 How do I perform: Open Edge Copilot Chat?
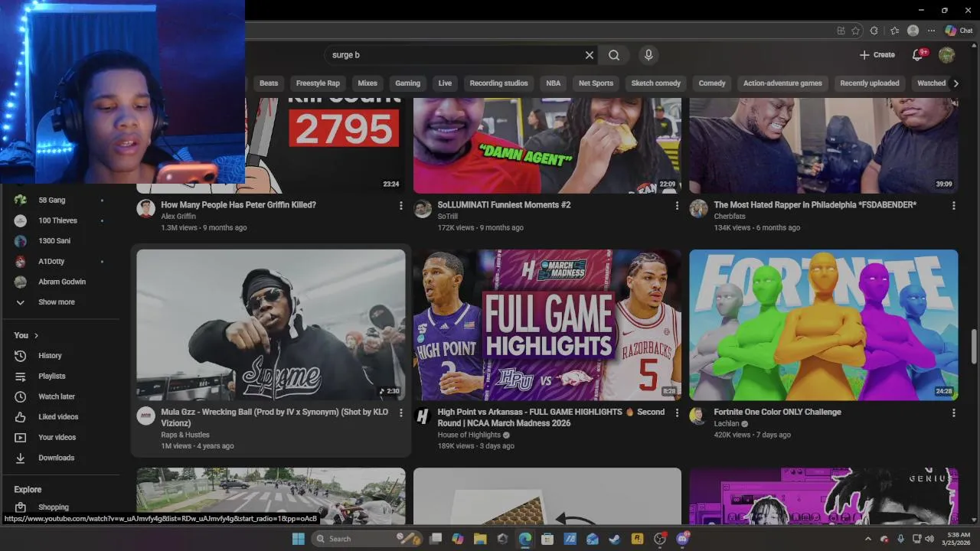pyautogui.click(x=959, y=31)
